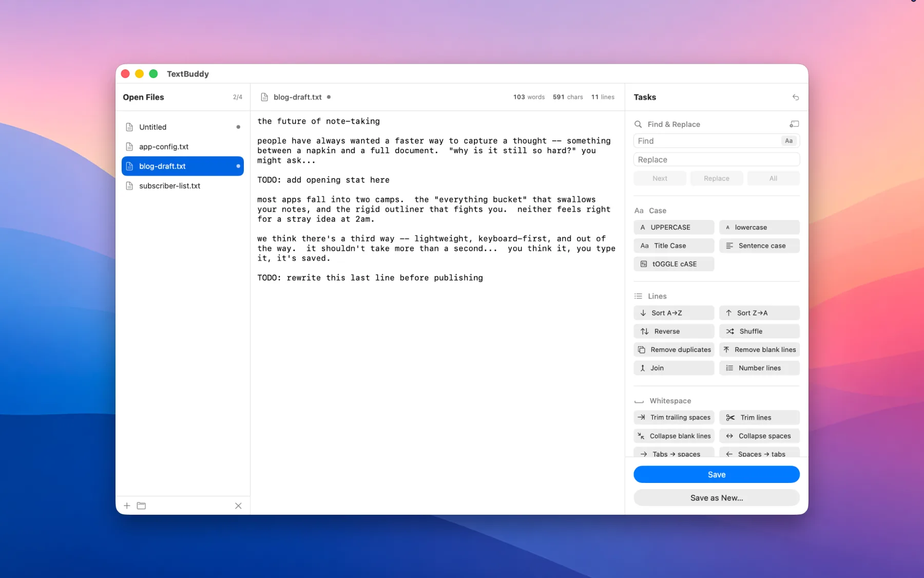
Task: Apply Sentence case conversion
Action: point(759,246)
